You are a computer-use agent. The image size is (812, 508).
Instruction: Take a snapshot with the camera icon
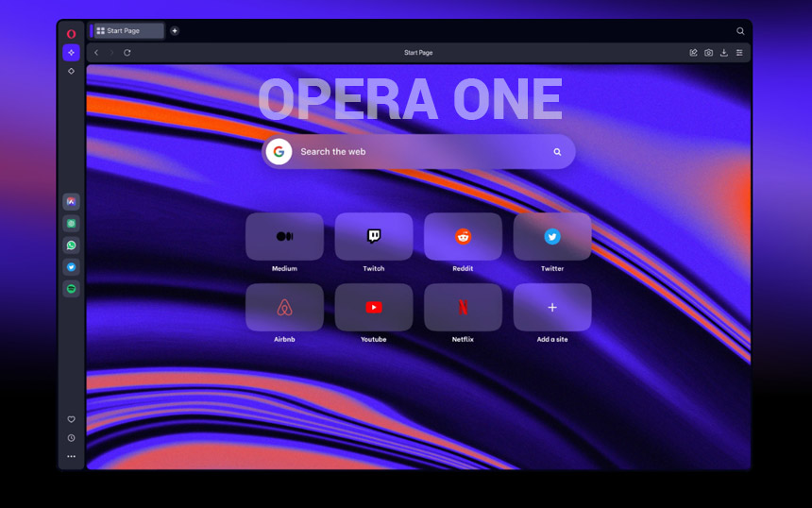tap(708, 53)
